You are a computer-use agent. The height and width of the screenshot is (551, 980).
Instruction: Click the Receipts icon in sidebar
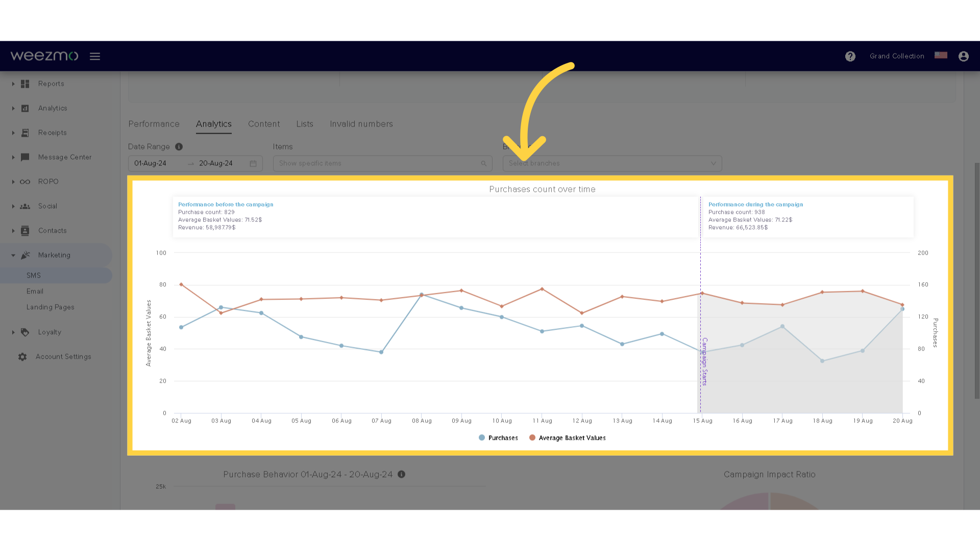pyautogui.click(x=25, y=133)
